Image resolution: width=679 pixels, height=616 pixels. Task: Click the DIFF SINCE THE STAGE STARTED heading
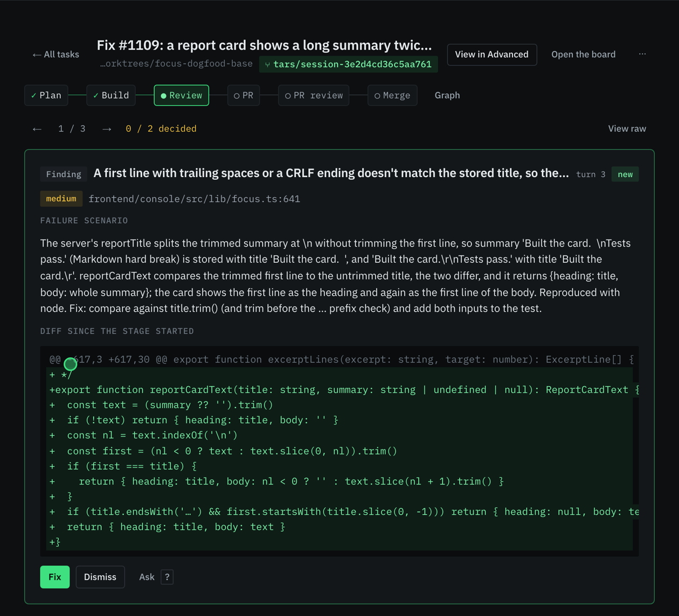tap(117, 331)
